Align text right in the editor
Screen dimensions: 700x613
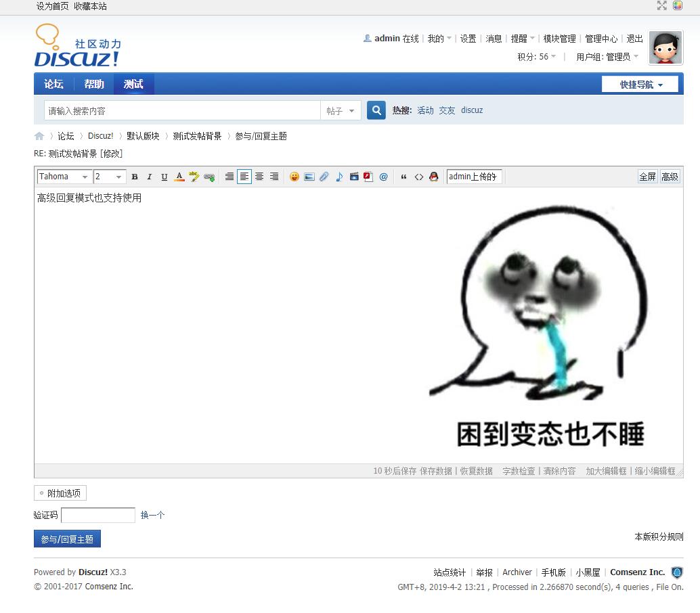[274, 177]
